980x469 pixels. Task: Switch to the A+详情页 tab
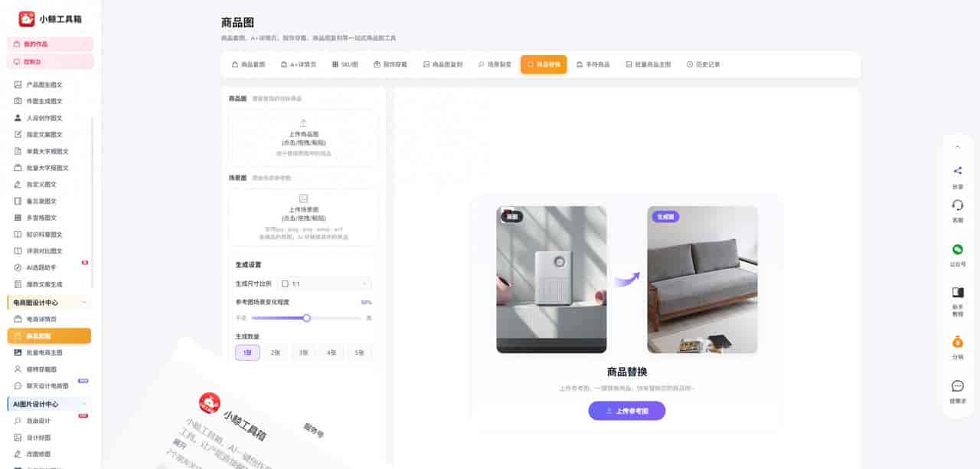[x=299, y=64]
